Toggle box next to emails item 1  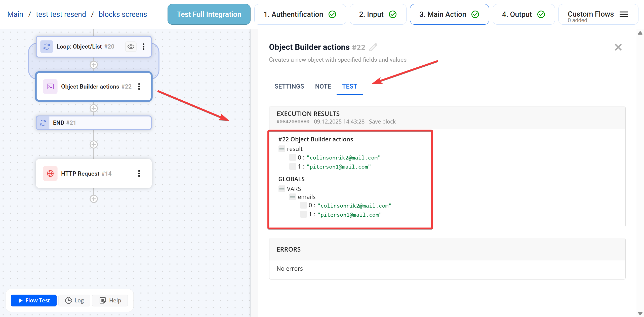pos(303,214)
